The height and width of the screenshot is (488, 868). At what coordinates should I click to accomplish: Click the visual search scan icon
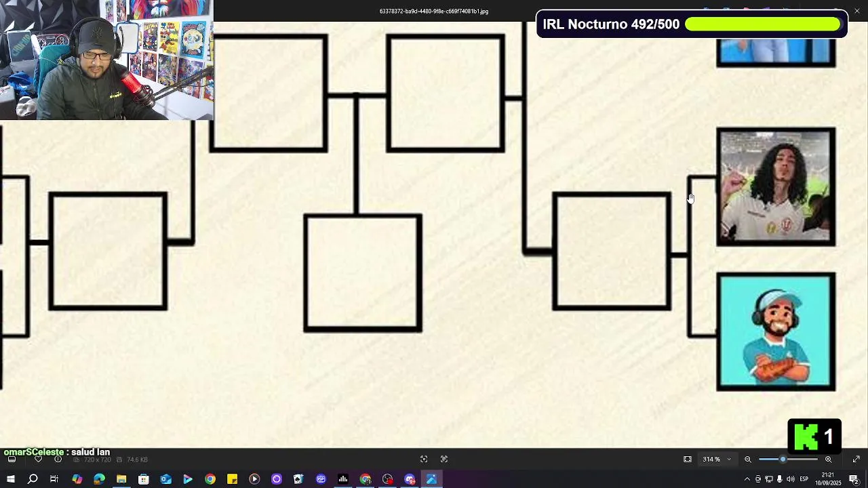point(424,460)
